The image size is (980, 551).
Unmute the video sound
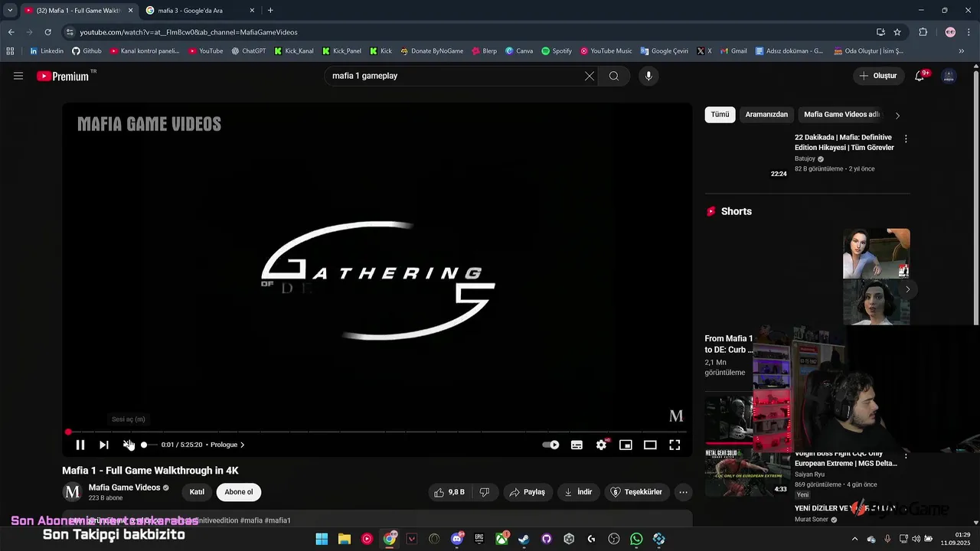coord(129,445)
